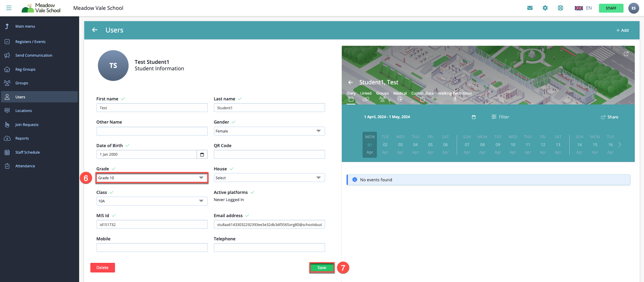Image resolution: width=644 pixels, height=282 pixels.
Task: Click the diary date range calendar icon
Action: [473, 117]
